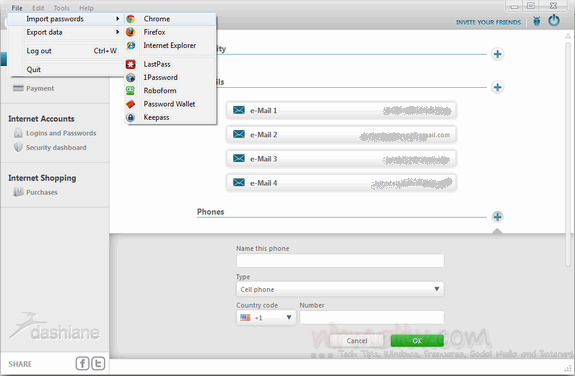The width and height of the screenshot is (575, 376).
Task: Click the Purchases icon in sidebar
Action: tap(18, 192)
